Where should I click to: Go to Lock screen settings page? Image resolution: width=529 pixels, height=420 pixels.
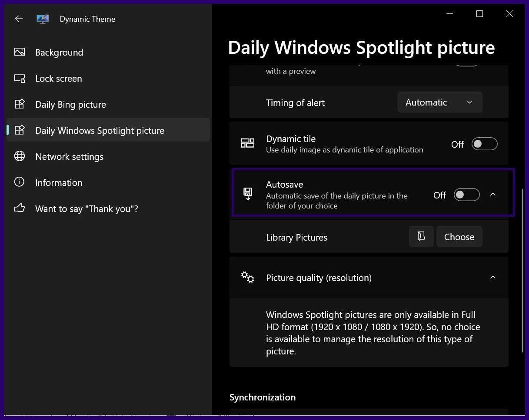coord(59,79)
